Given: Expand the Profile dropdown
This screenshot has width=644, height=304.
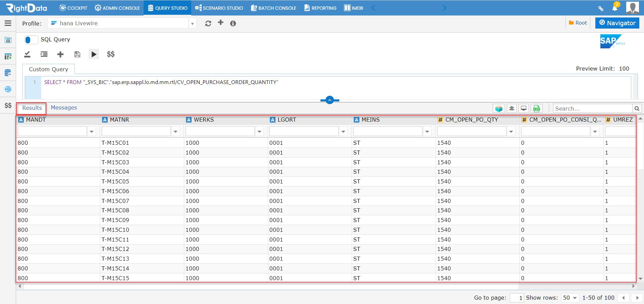Looking at the screenshot, I should point(192,24).
